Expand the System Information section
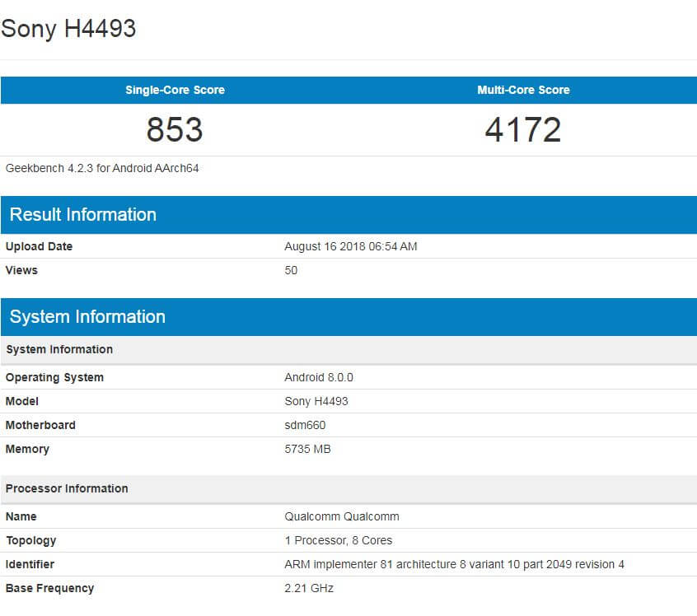The image size is (697, 616). pos(86,317)
